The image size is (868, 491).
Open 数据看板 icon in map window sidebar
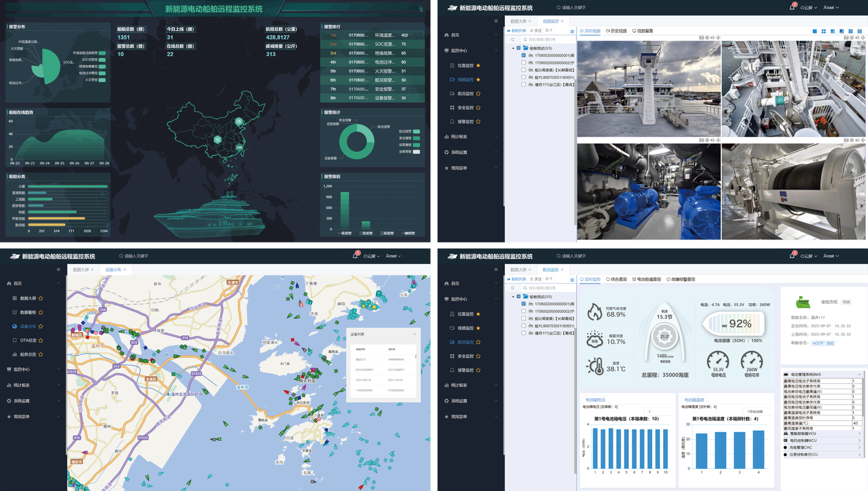pyautogui.click(x=15, y=312)
